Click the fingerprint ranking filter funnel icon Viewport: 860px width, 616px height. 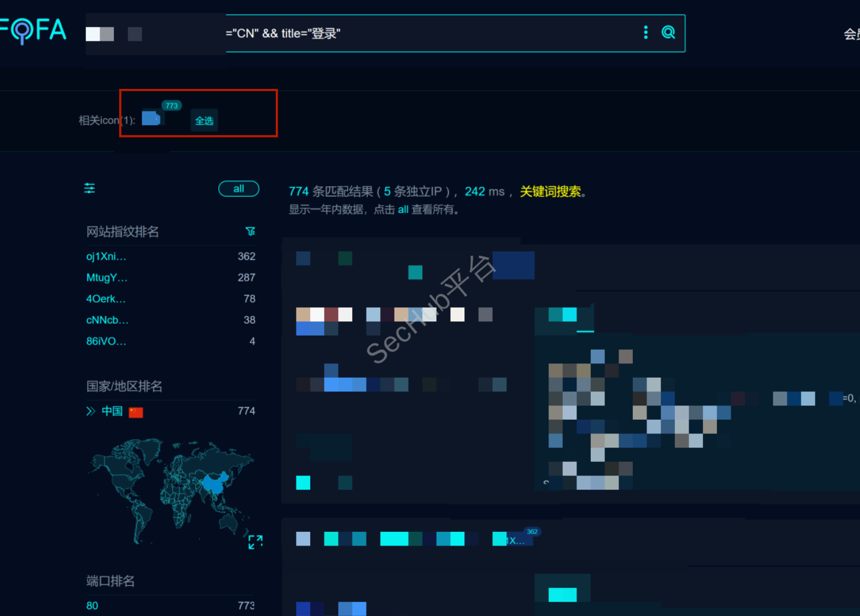pos(250,231)
